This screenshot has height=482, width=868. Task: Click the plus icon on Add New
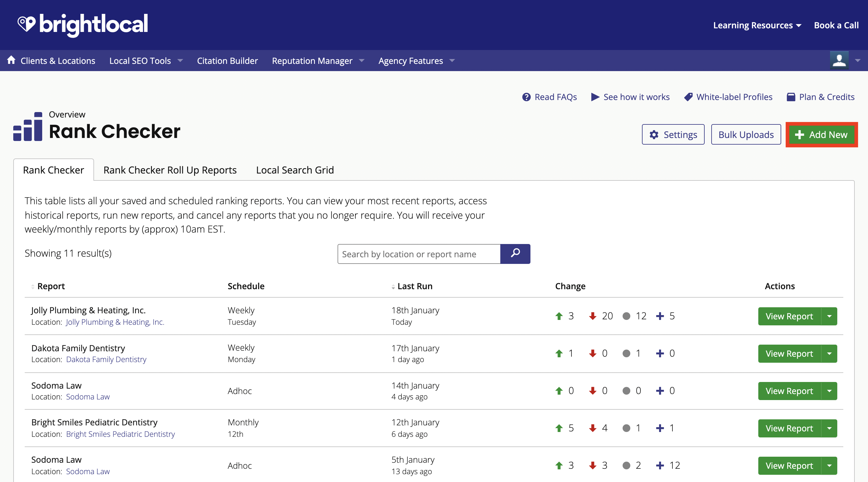tap(799, 135)
